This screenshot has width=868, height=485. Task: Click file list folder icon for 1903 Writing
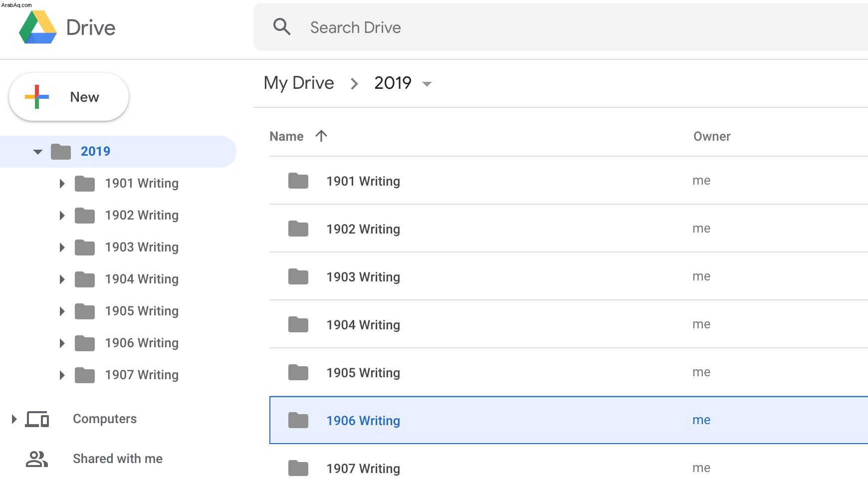298,276
